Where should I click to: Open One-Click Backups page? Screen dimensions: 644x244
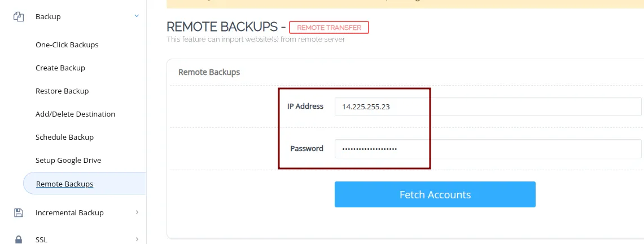67,45
